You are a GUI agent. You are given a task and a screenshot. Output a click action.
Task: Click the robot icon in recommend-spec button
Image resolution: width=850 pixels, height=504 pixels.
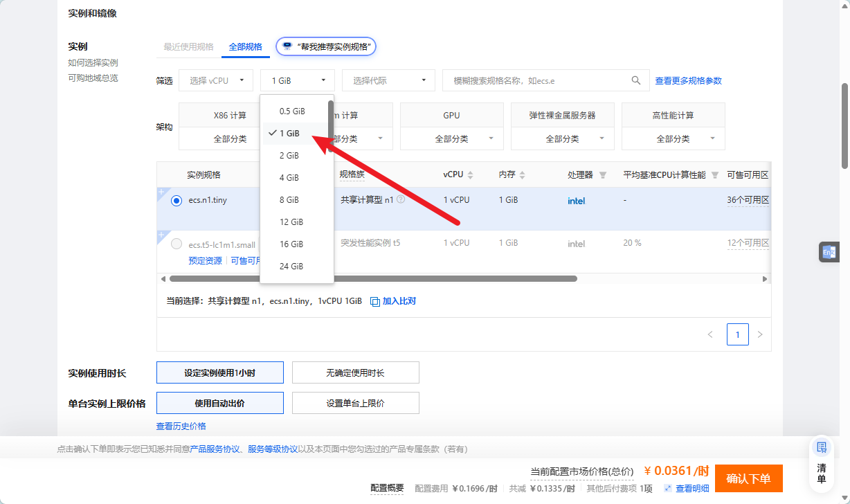click(287, 46)
